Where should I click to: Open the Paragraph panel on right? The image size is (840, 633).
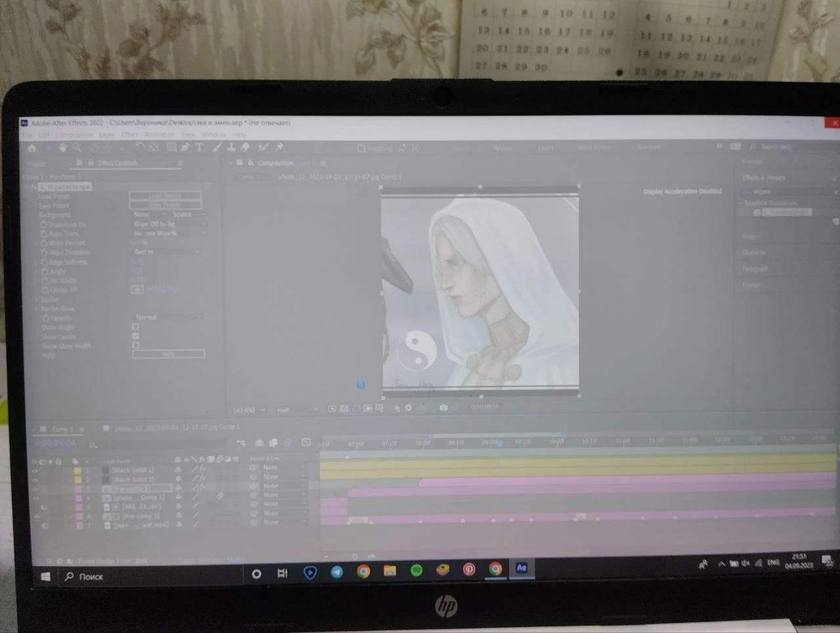tap(755, 269)
